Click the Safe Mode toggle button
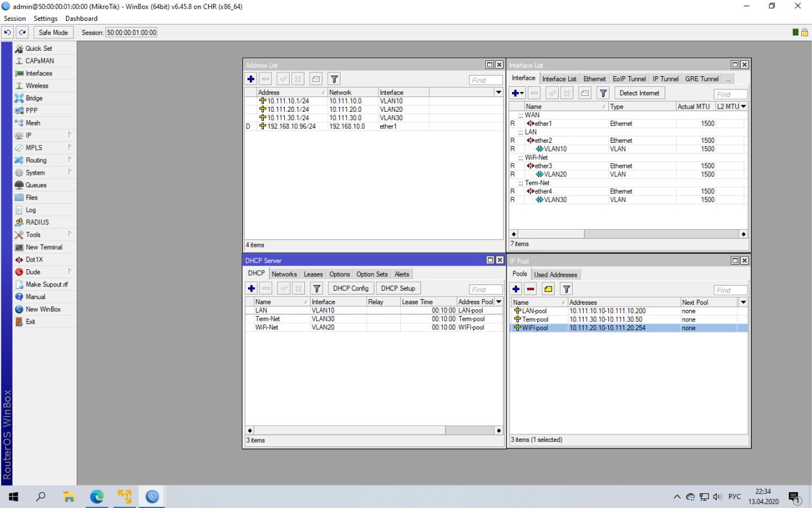This screenshot has height=508, width=812. pyautogui.click(x=53, y=32)
